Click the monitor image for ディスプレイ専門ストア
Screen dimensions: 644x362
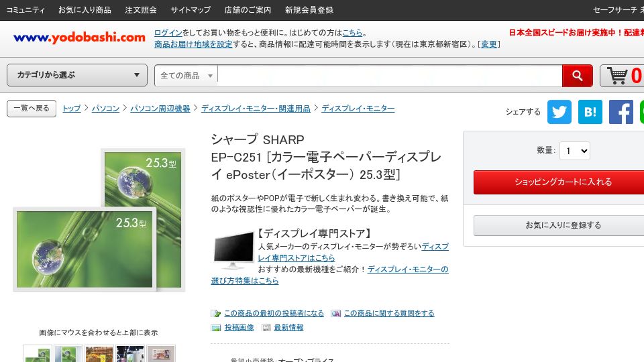pos(233,250)
